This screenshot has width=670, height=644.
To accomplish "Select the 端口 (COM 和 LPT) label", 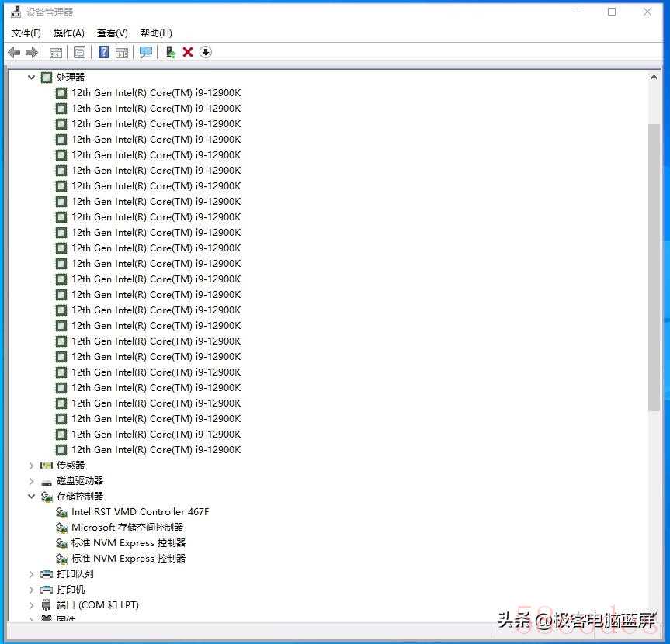I will coord(97,605).
